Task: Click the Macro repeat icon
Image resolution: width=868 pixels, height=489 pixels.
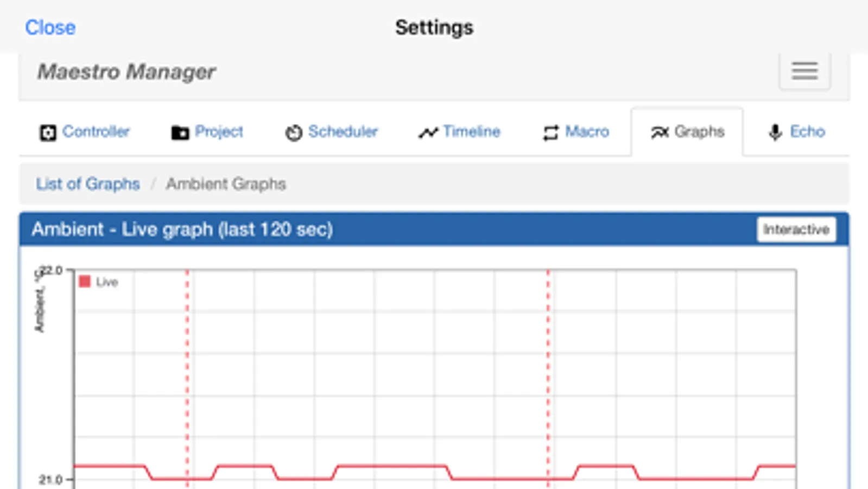Action: 550,133
